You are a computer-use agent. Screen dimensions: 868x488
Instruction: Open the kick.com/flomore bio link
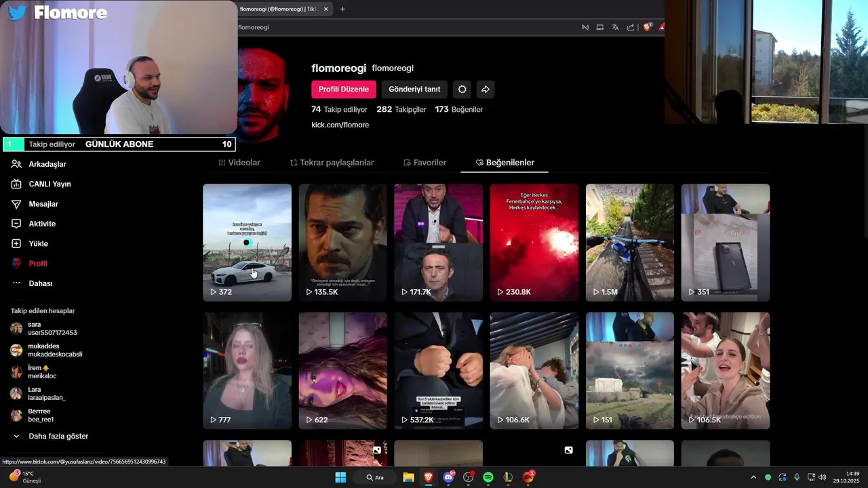[x=340, y=125]
